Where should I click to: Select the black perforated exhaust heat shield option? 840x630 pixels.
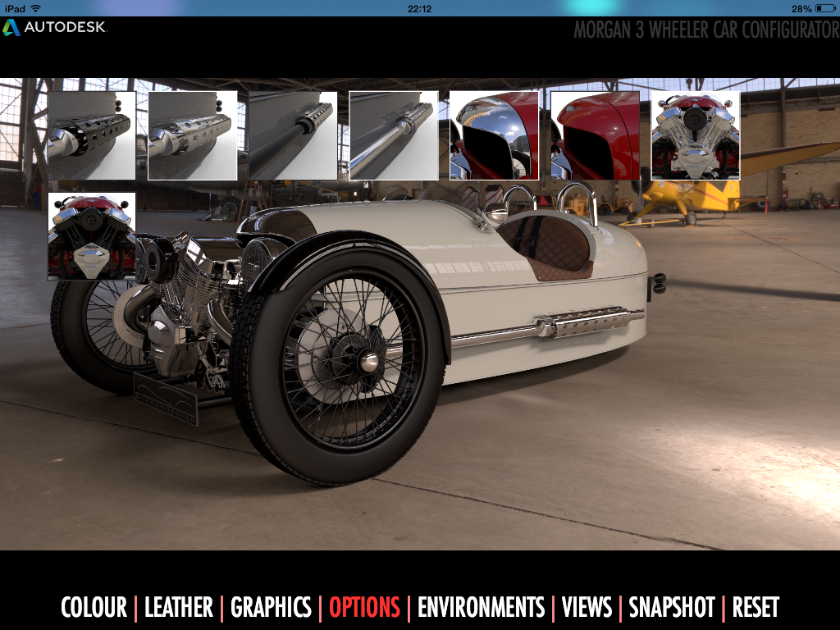[91, 135]
